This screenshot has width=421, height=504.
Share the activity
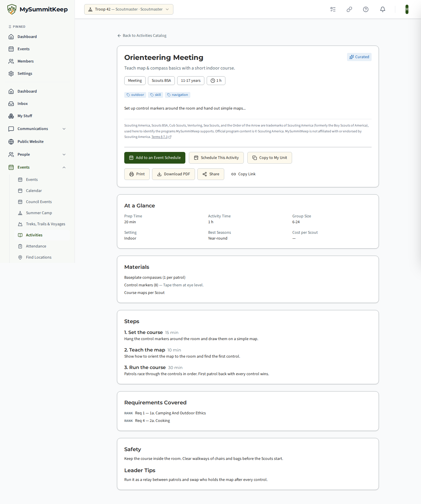211,174
